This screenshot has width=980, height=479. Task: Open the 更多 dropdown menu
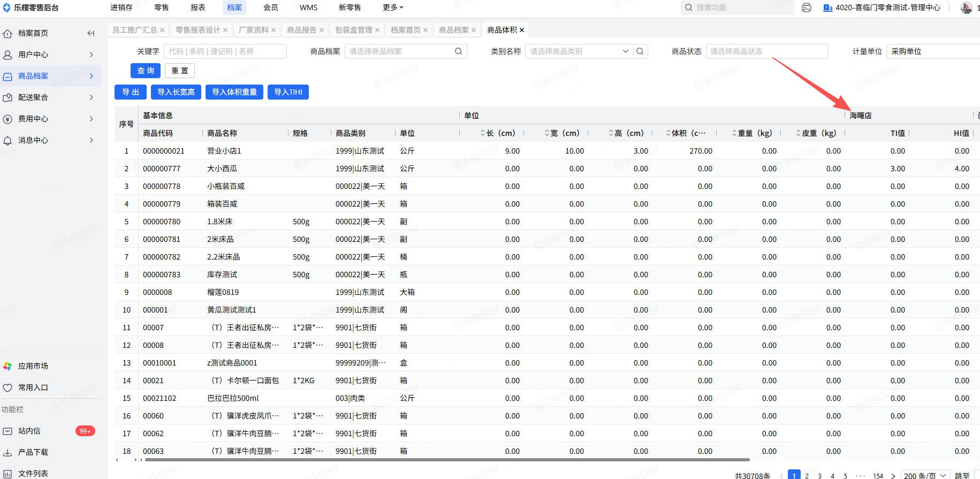(393, 7)
